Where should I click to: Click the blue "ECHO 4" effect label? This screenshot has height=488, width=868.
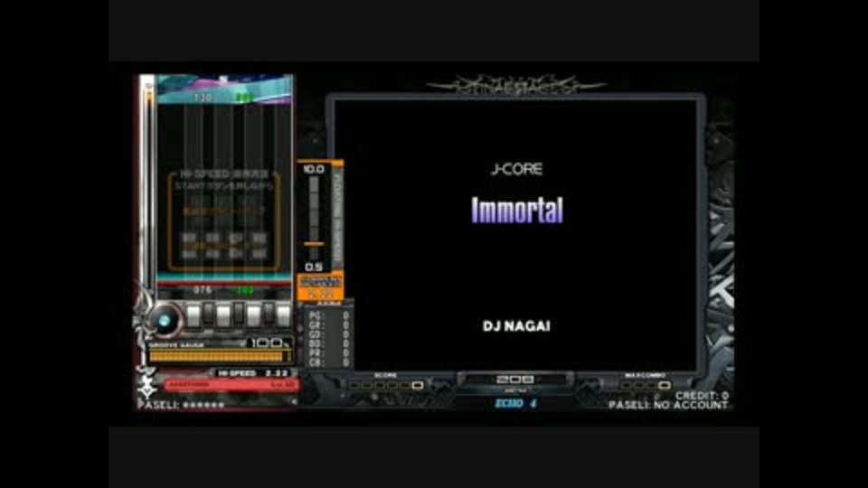[515, 403]
